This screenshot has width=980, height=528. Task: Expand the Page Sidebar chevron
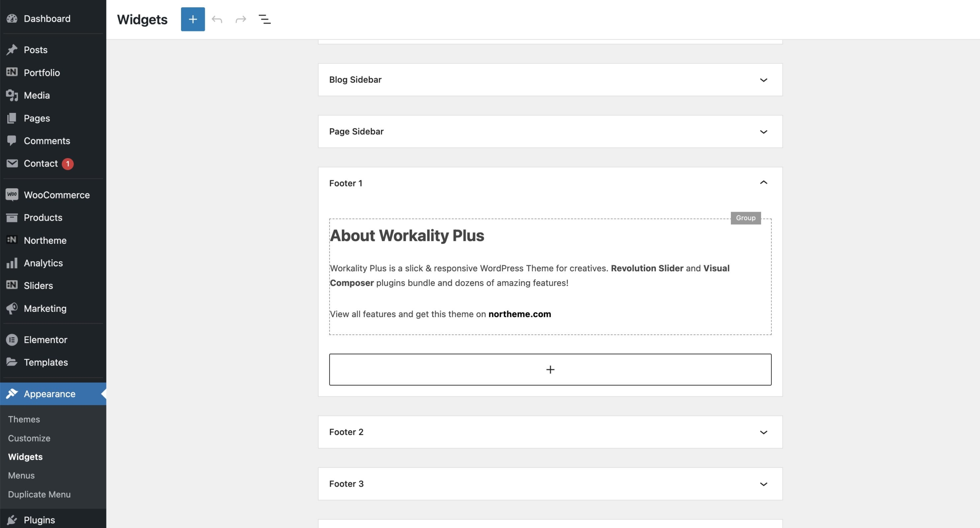[763, 132]
